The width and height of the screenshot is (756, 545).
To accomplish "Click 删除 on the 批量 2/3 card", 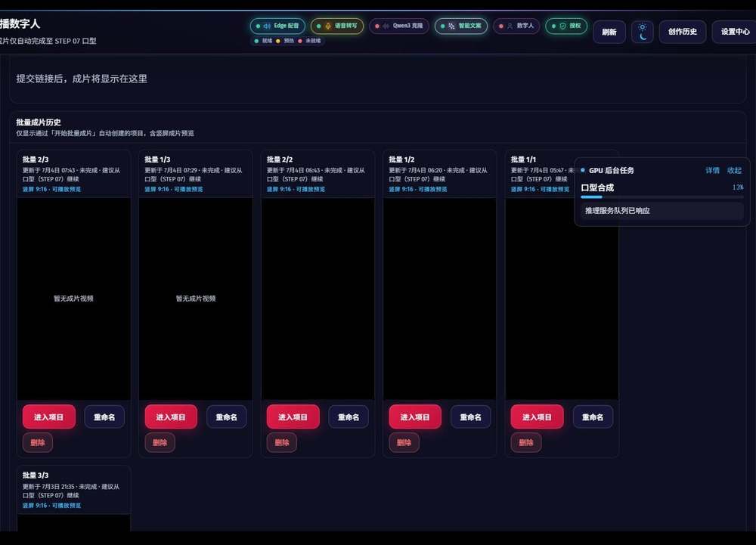I will 38,442.
